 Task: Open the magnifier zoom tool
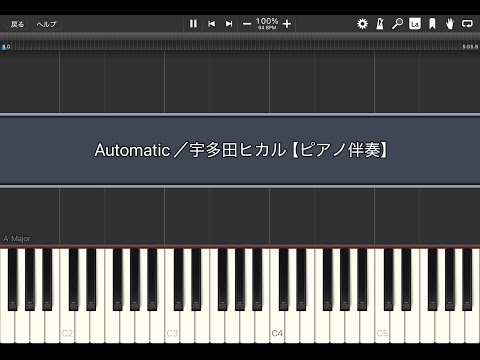click(397, 24)
